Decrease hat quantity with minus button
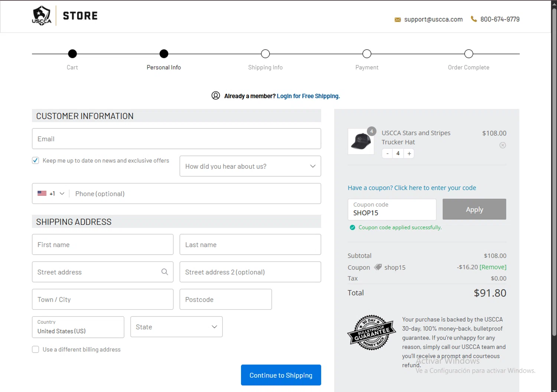557x392 pixels. pos(387,153)
